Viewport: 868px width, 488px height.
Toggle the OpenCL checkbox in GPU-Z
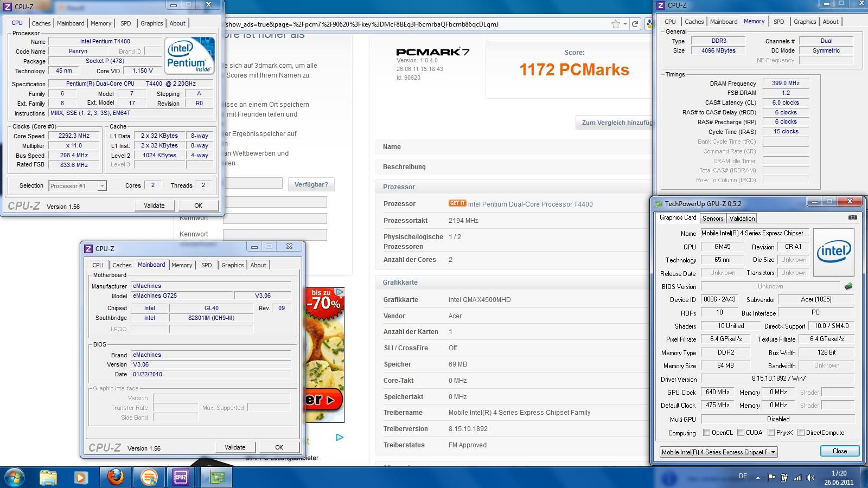(x=706, y=433)
